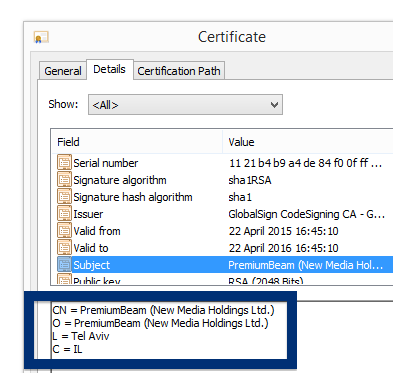Click the Signature algorithm field icon
393x373 pixels.
pyautogui.click(x=64, y=180)
